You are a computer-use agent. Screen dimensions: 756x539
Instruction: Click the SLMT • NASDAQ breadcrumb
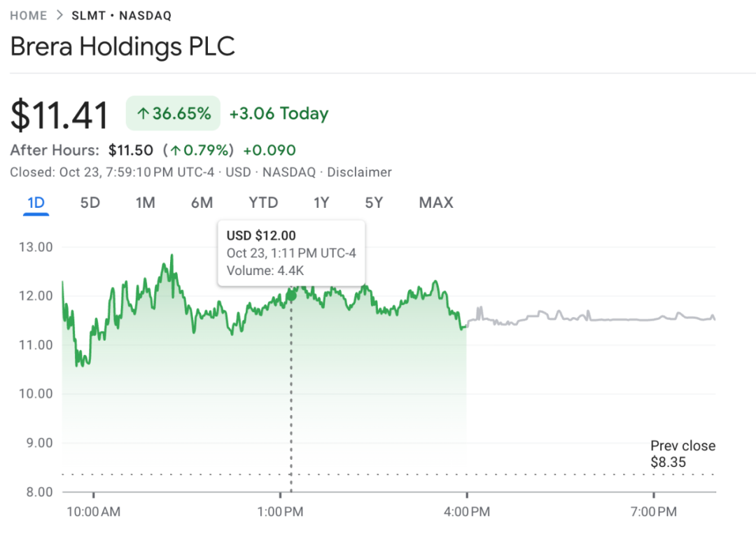pos(121,15)
